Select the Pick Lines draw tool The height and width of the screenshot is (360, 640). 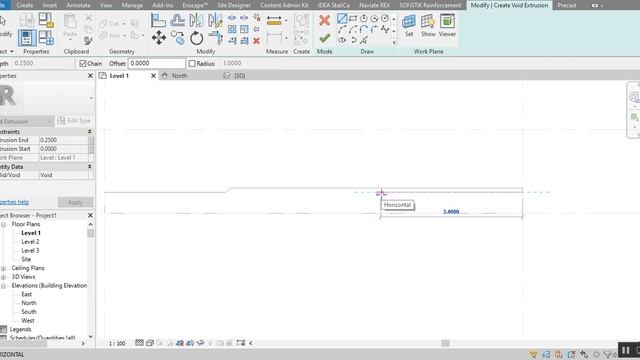(x=364, y=40)
